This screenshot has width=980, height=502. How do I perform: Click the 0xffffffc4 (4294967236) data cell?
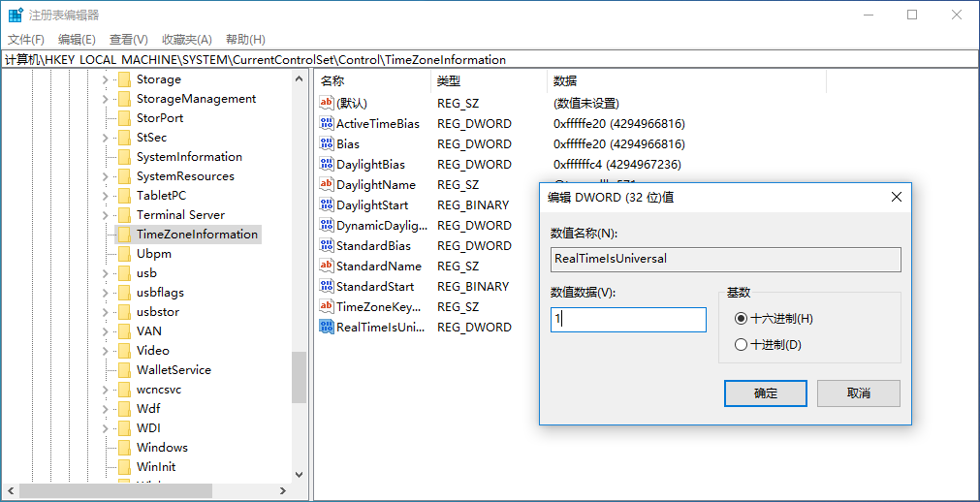pyautogui.click(x=616, y=165)
